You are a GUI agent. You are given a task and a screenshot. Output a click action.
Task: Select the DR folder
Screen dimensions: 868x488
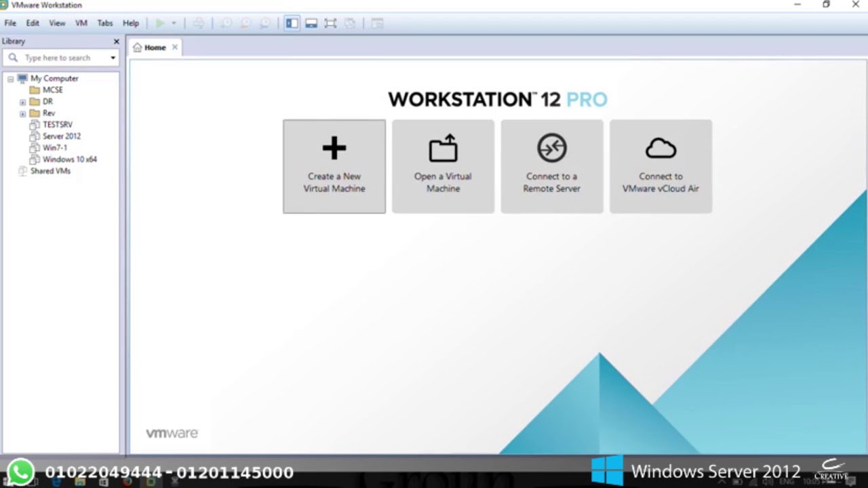(47, 102)
